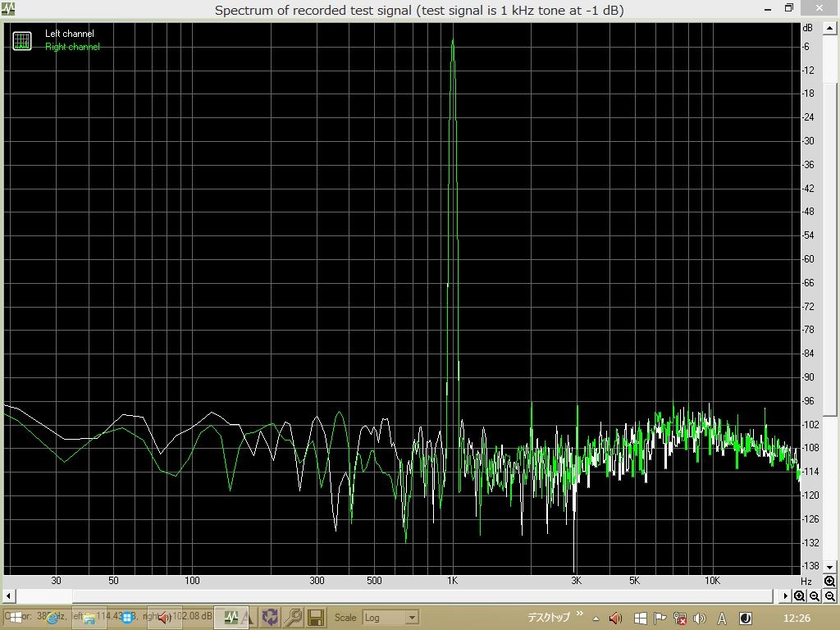This screenshot has width=840, height=630.
Task: Click the 3K frequency axis label
Action: [x=577, y=581]
